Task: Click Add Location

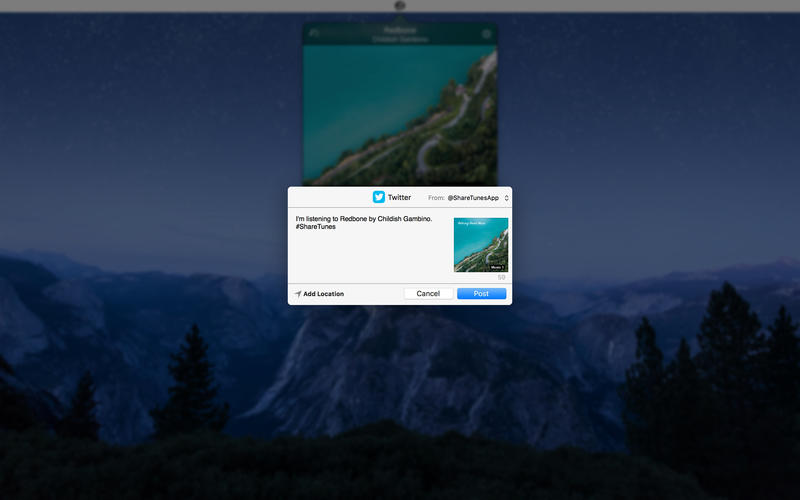Action: (319, 294)
